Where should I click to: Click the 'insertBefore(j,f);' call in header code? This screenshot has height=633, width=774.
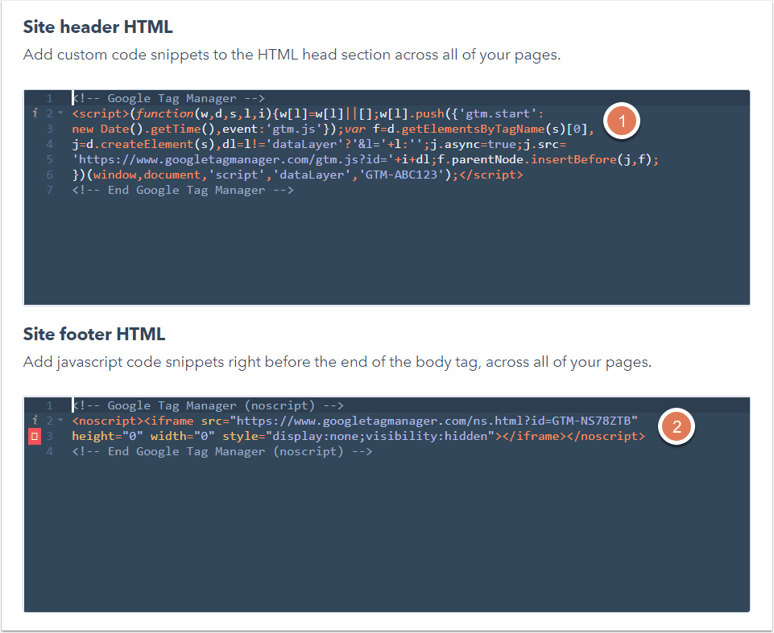click(594, 159)
